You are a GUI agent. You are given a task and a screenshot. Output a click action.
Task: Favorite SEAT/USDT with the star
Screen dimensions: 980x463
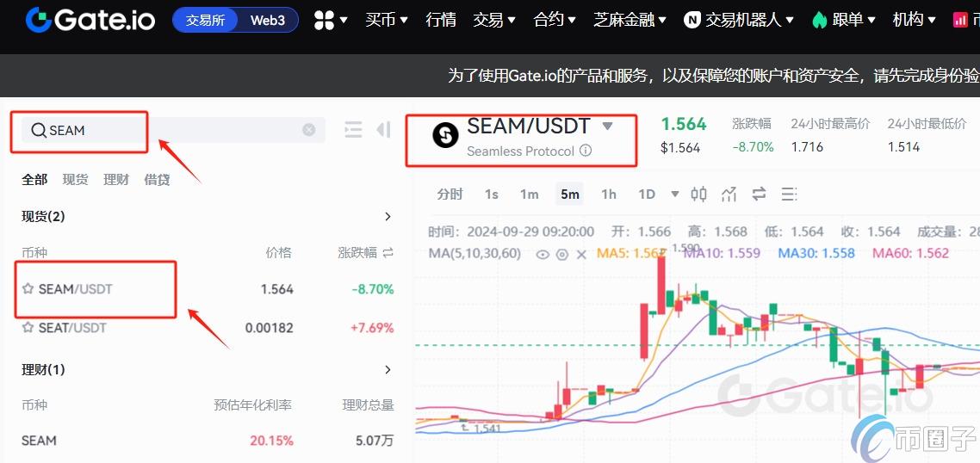pyautogui.click(x=28, y=327)
